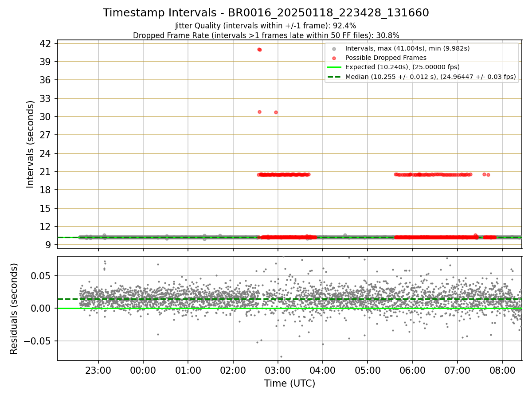Click the x-axis tick label '00:00'
The height and width of the screenshot is (399, 532).
tap(143, 370)
